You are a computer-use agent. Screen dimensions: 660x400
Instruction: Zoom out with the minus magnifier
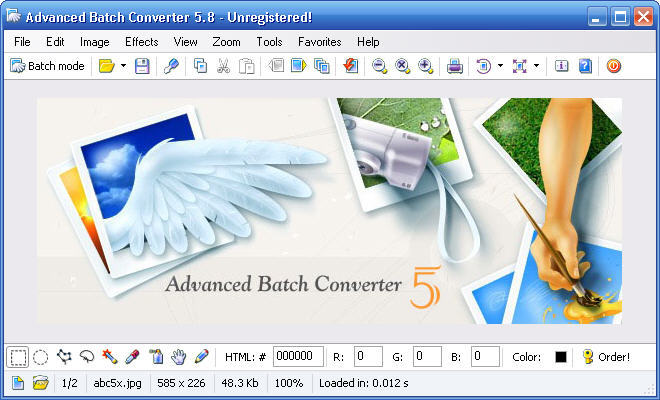[x=379, y=66]
